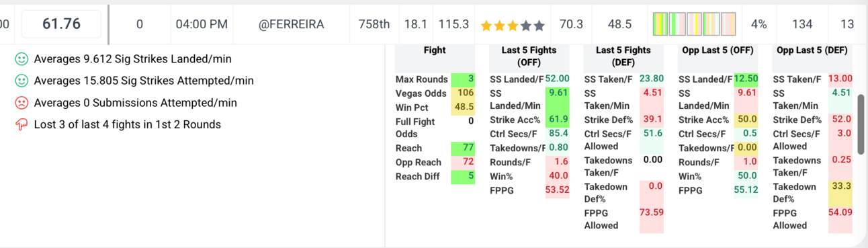The height and width of the screenshot is (248, 868).
Task: Select the Last 5 Fights (DEF) header
Action: (x=623, y=56)
